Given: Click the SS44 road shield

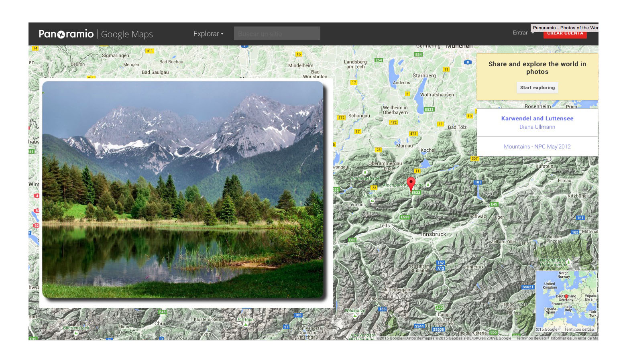Looking at the screenshot, I should 419,326.
